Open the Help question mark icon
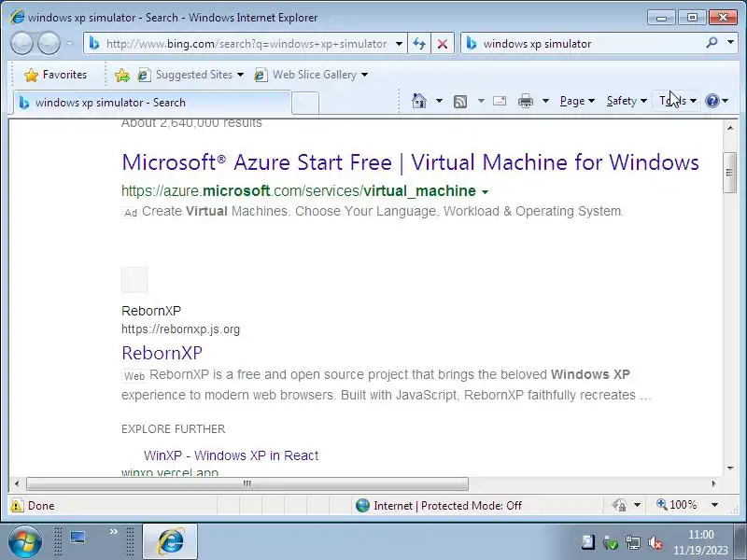 [712, 101]
